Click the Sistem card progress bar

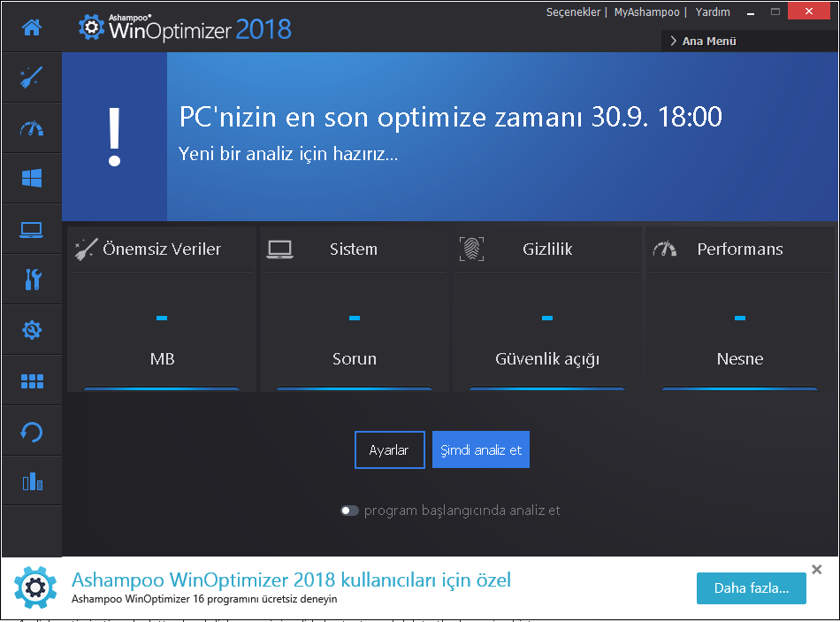click(x=354, y=388)
